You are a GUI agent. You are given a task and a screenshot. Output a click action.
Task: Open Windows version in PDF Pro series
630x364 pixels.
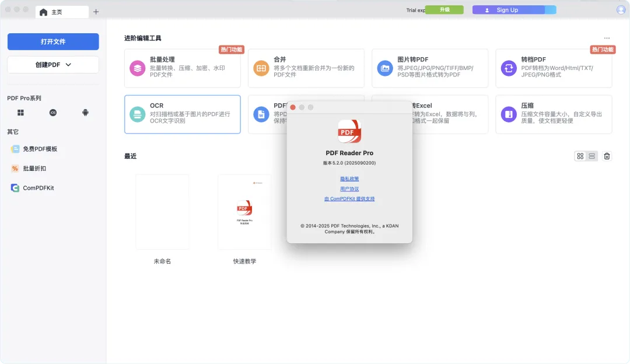click(20, 113)
